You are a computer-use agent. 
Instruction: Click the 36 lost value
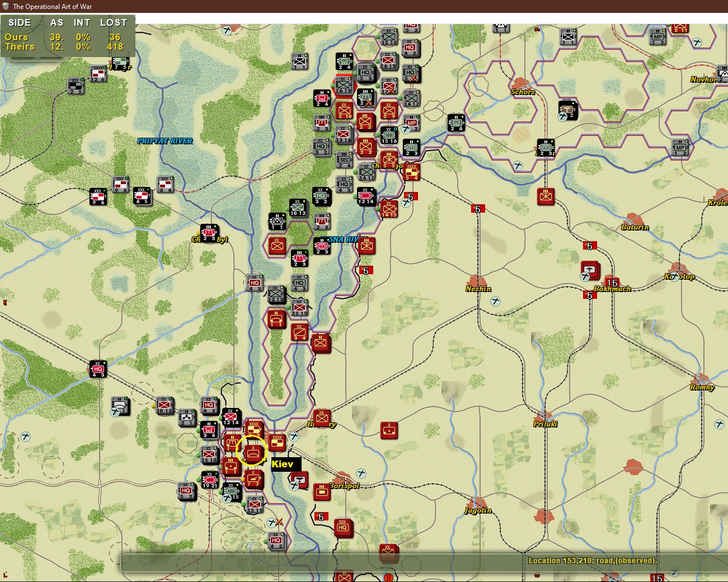[115, 37]
